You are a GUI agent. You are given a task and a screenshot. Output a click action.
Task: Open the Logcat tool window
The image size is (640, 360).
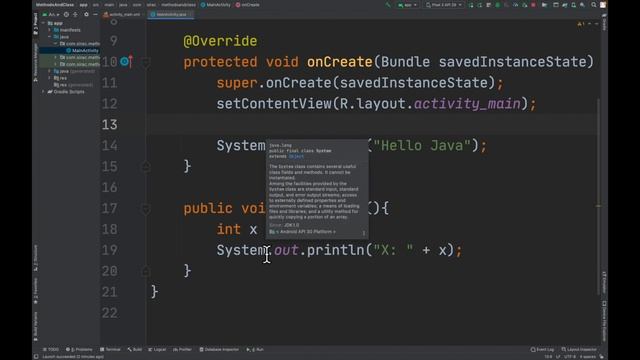[x=157, y=349]
